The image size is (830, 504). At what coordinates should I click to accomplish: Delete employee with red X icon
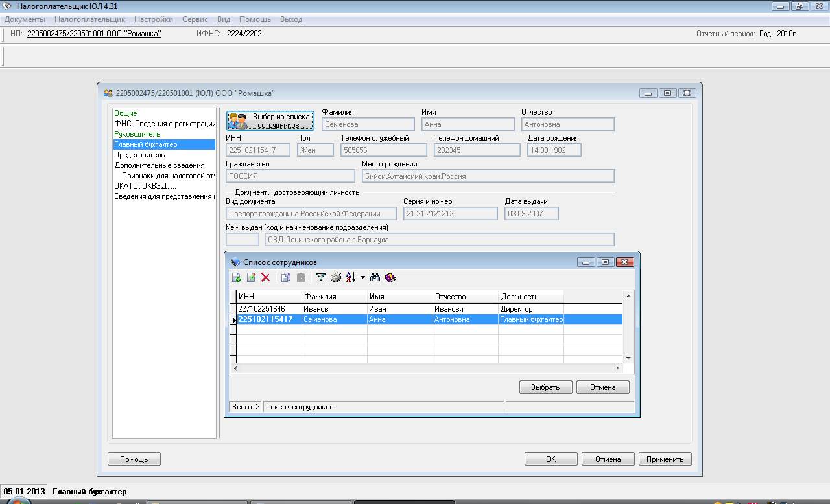point(265,277)
